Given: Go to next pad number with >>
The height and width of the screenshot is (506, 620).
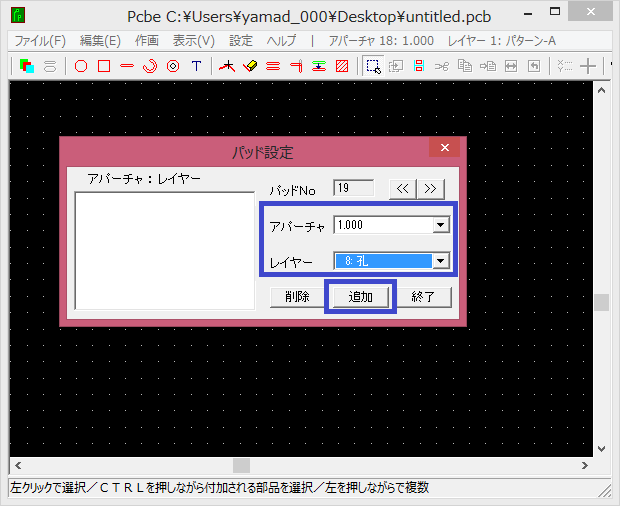Looking at the screenshot, I should pos(430,188).
